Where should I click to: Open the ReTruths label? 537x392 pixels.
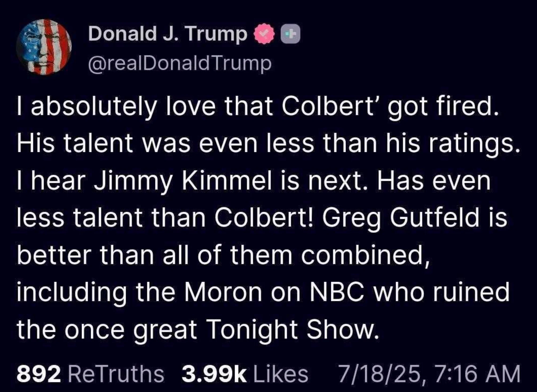(x=116, y=374)
